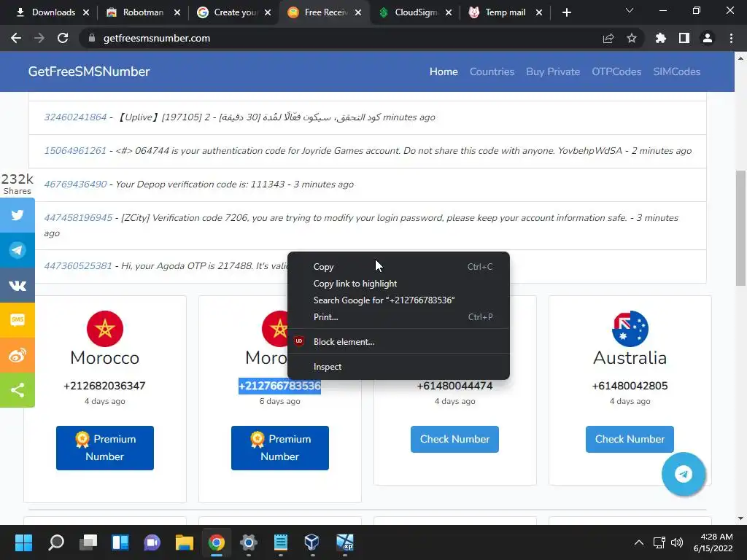Open File Explorer from the taskbar
Viewport: 747px width, 560px height.
[x=185, y=542]
